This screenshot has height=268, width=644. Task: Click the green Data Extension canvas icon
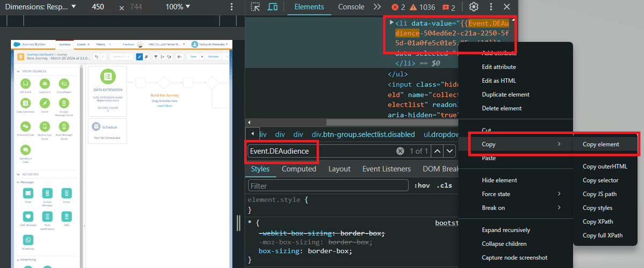107,77
